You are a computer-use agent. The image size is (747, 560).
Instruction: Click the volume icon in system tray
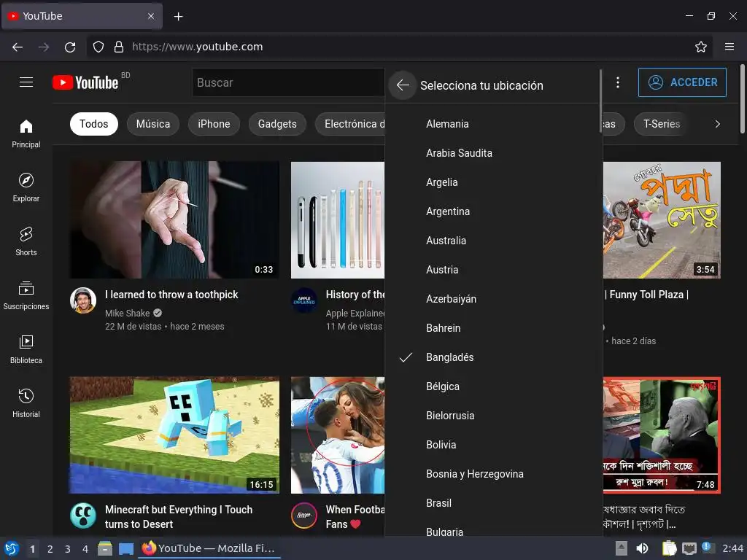(642, 548)
